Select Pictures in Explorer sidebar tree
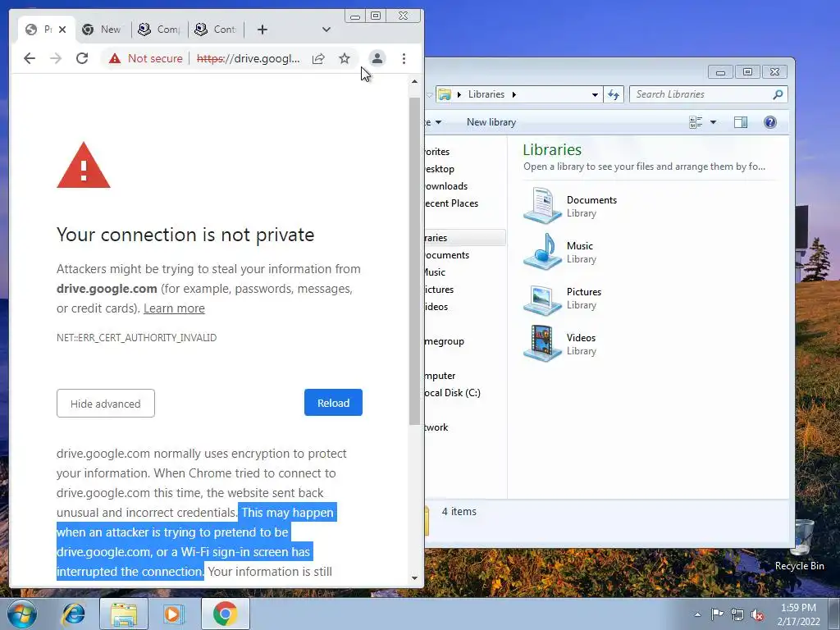The width and height of the screenshot is (840, 630). click(x=440, y=290)
